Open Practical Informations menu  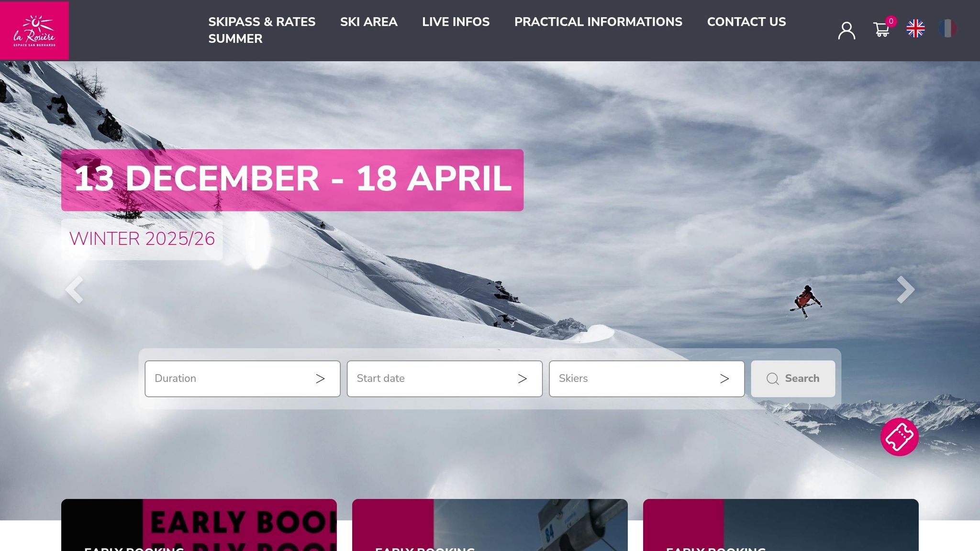coord(598,22)
